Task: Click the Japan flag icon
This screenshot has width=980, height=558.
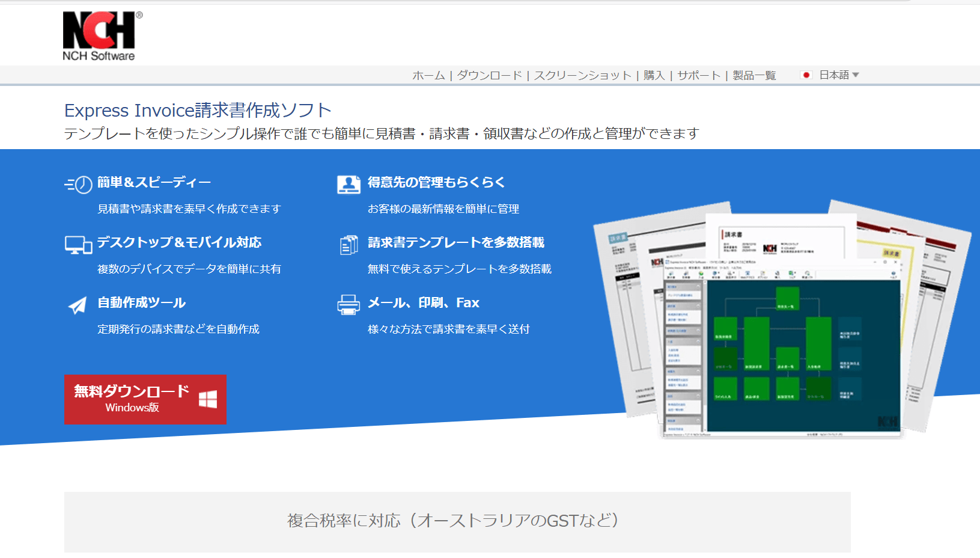Action: pos(806,75)
